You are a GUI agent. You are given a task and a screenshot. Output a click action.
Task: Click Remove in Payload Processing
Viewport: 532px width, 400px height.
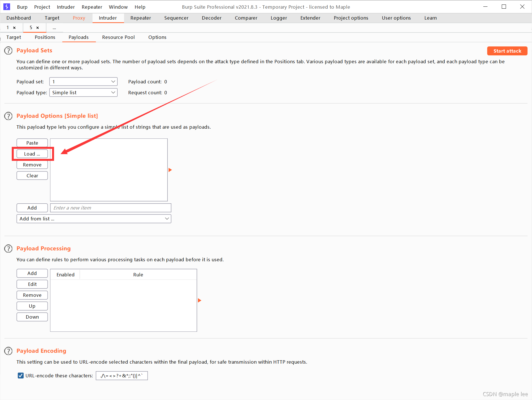[x=32, y=295]
